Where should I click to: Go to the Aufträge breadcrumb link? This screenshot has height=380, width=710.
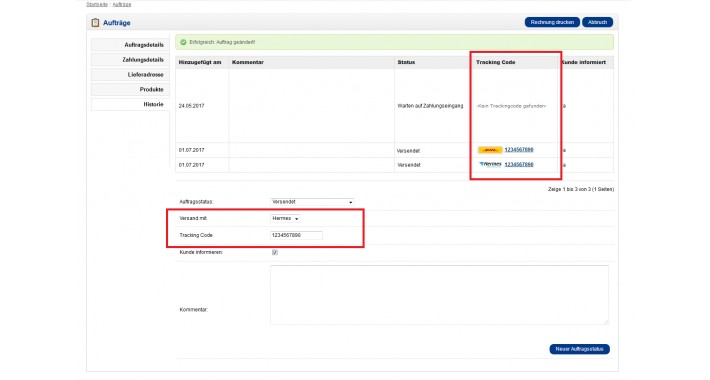pyautogui.click(x=122, y=4)
